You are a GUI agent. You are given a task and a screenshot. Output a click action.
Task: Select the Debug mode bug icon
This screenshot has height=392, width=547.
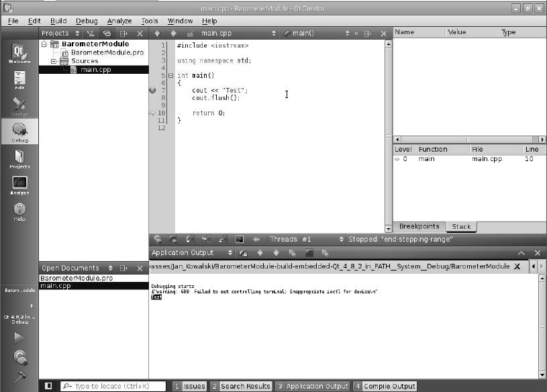[x=19, y=132]
